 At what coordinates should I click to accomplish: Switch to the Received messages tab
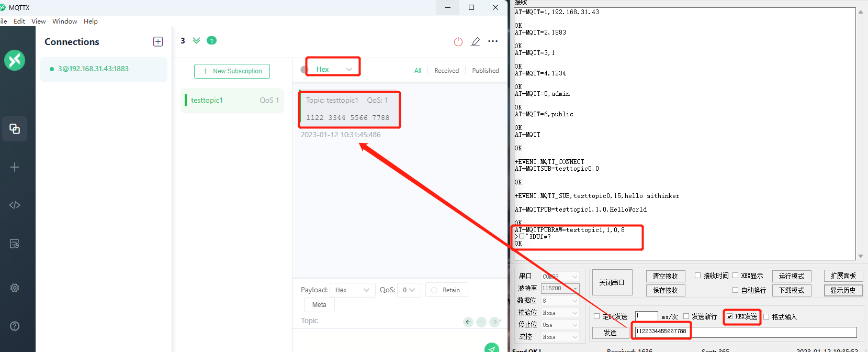[446, 71]
